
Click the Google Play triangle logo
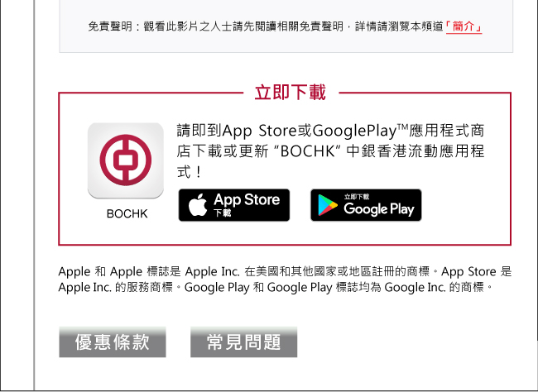coord(327,205)
